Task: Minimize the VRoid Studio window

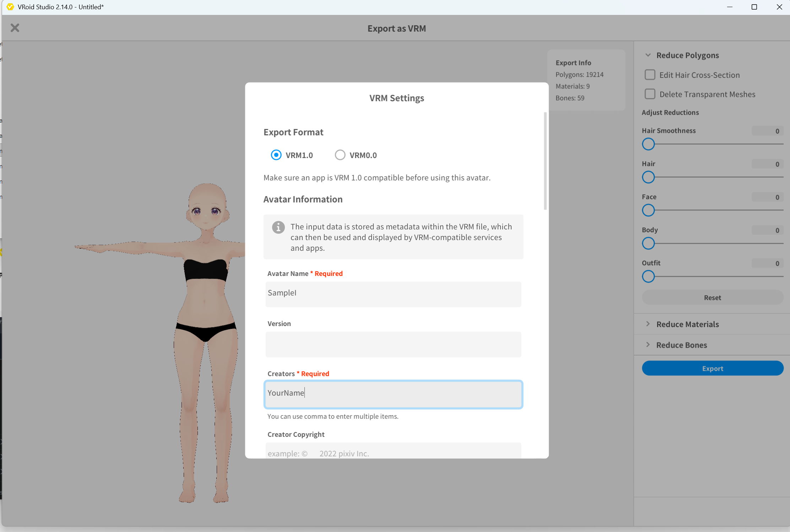Action: click(x=730, y=7)
